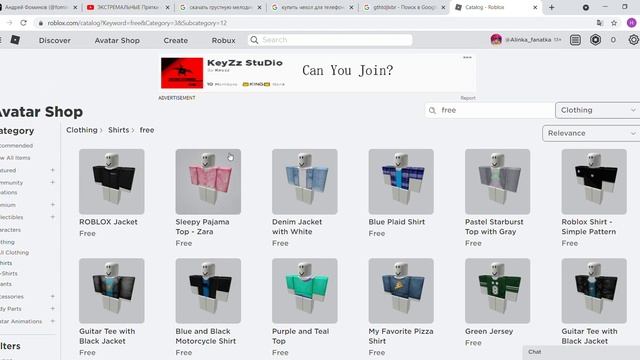Expand the Avatar Animations category plus
The width and height of the screenshot is (640, 360).
pos(52,321)
